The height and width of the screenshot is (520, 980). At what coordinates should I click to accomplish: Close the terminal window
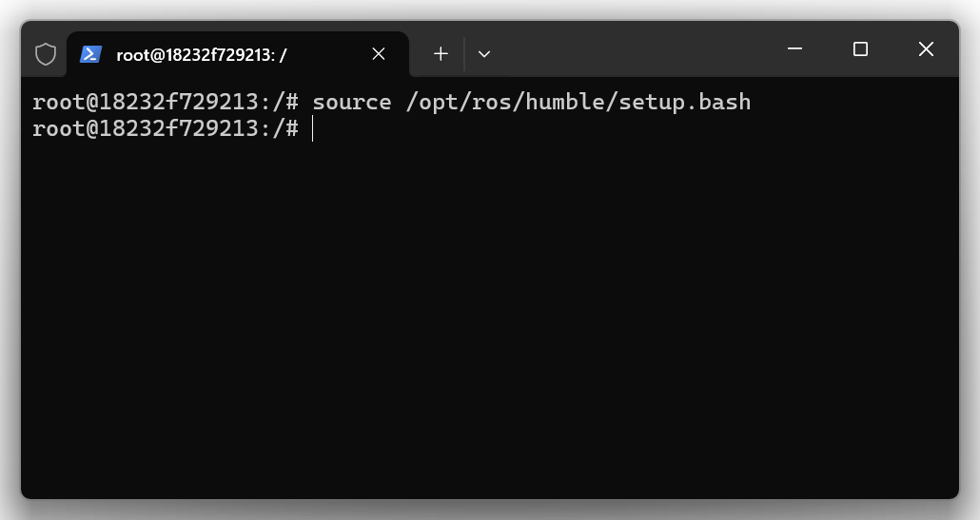point(926,49)
